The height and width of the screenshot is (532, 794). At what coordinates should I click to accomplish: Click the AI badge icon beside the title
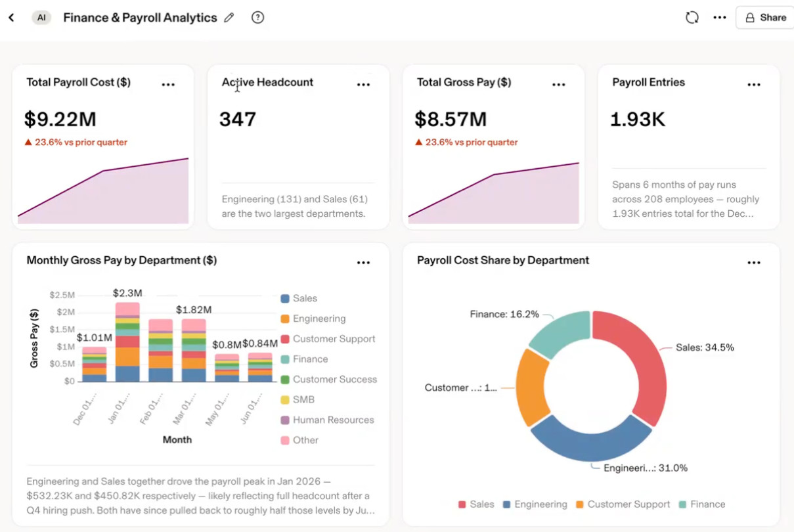coord(41,18)
